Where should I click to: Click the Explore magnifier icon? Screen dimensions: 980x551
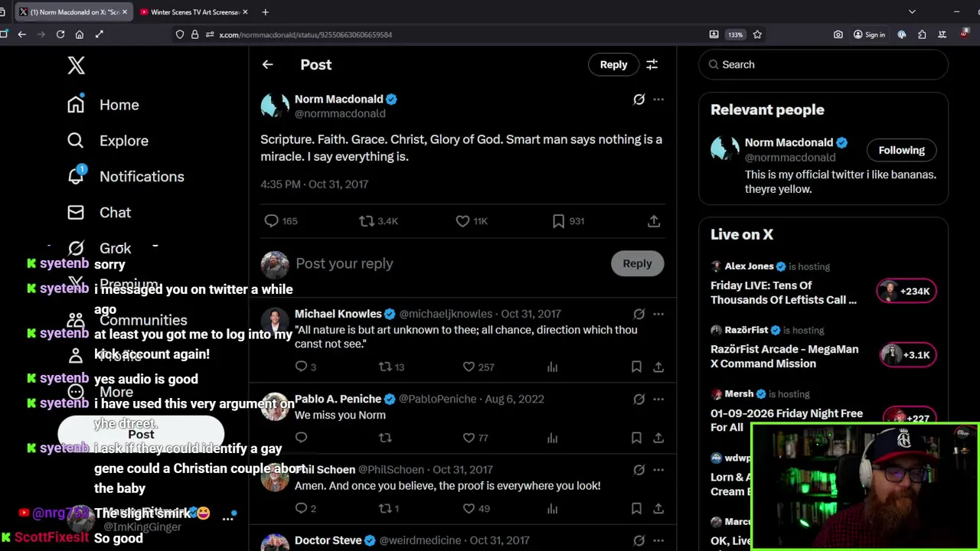(75, 141)
